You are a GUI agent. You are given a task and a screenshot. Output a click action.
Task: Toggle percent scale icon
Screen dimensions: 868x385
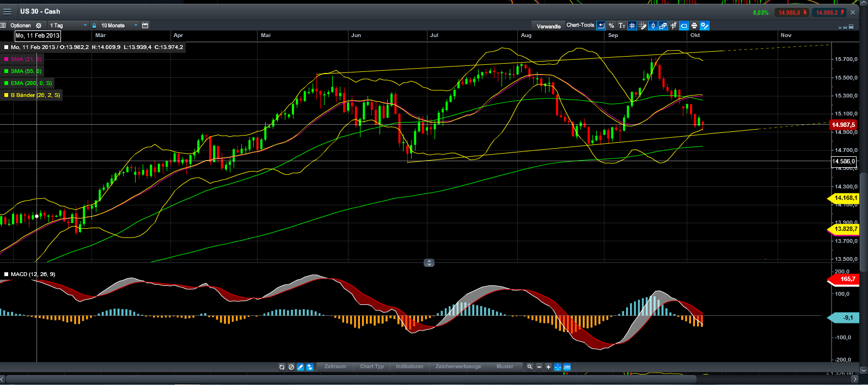(x=612, y=26)
